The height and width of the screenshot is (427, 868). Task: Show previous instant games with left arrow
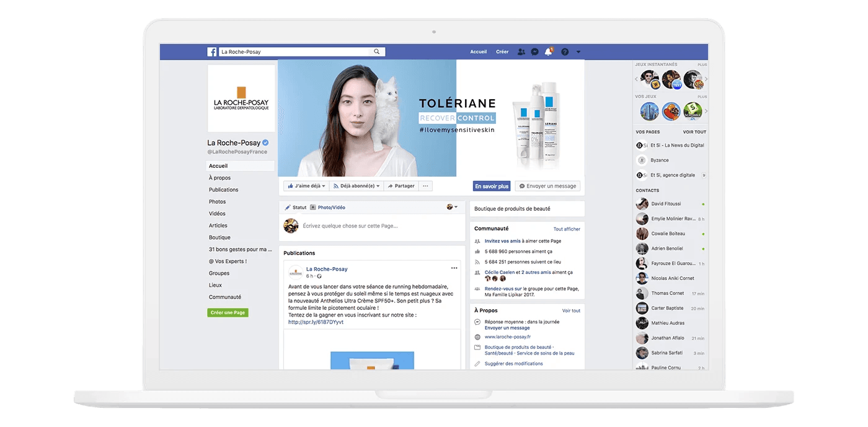[x=637, y=79]
